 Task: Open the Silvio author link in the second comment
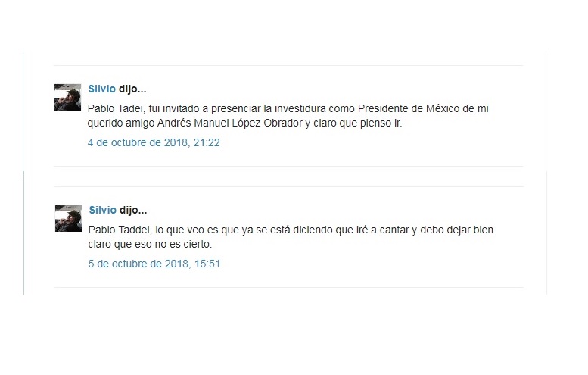[x=102, y=210]
